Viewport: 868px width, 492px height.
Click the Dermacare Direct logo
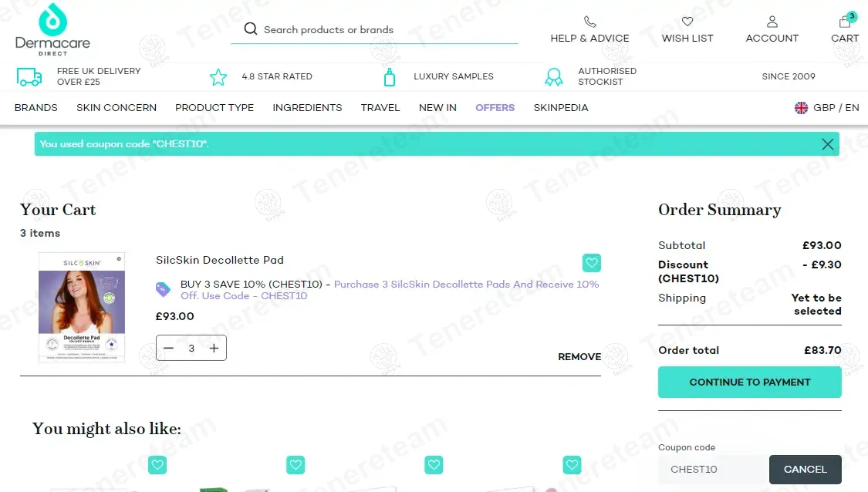(52, 29)
